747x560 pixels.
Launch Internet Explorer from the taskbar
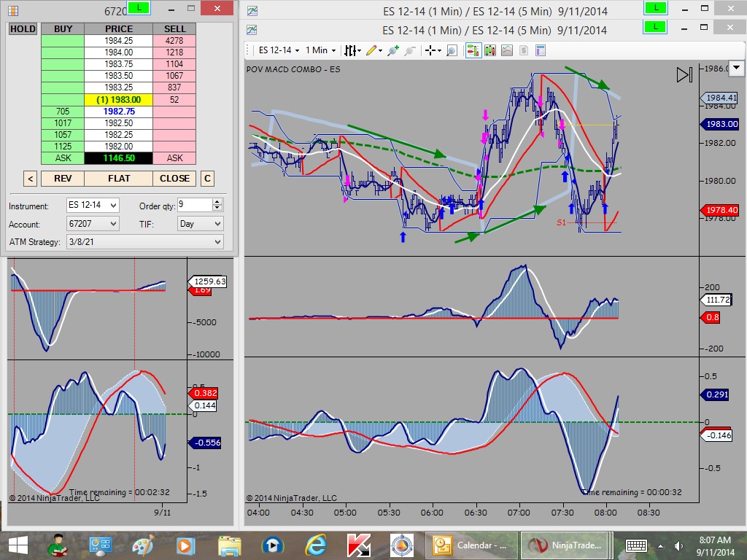tap(315, 545)
